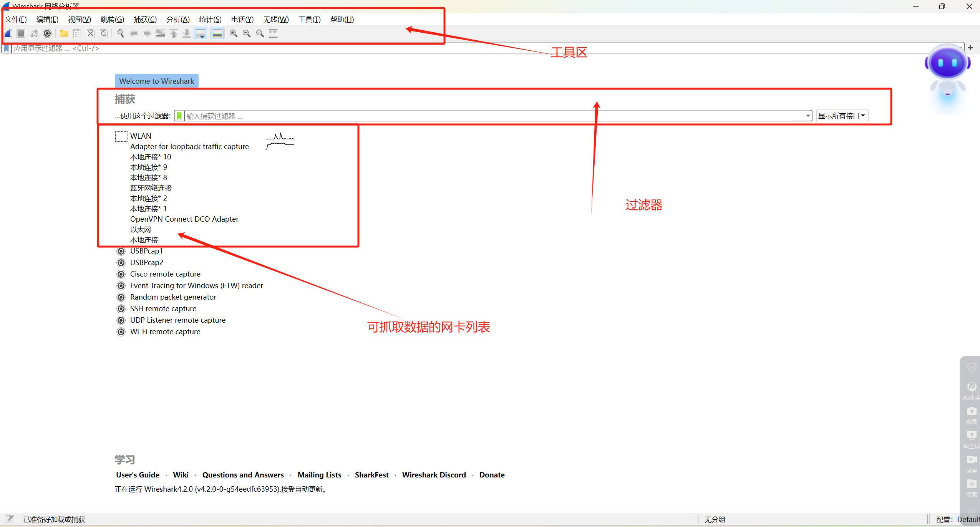The height and width of the screenshot is (527, 980).
Task: Select 本地连接* 8 interface
Action: click(149, 177)
